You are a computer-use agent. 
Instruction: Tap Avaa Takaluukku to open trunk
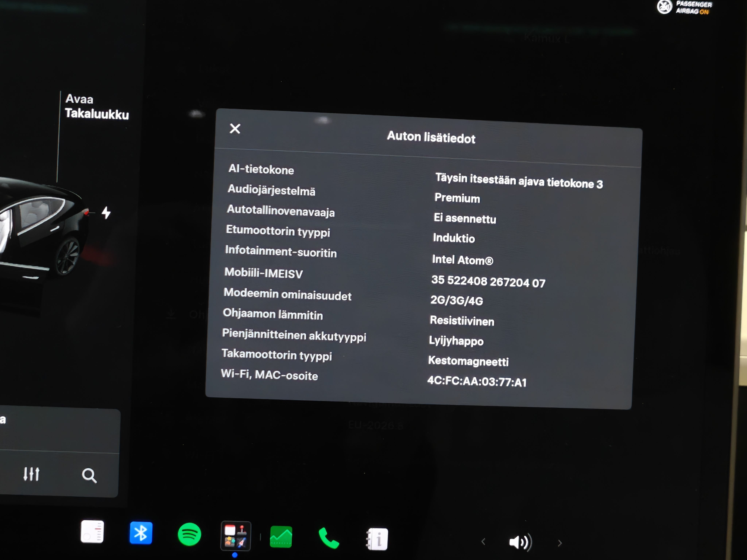point(97,107)
